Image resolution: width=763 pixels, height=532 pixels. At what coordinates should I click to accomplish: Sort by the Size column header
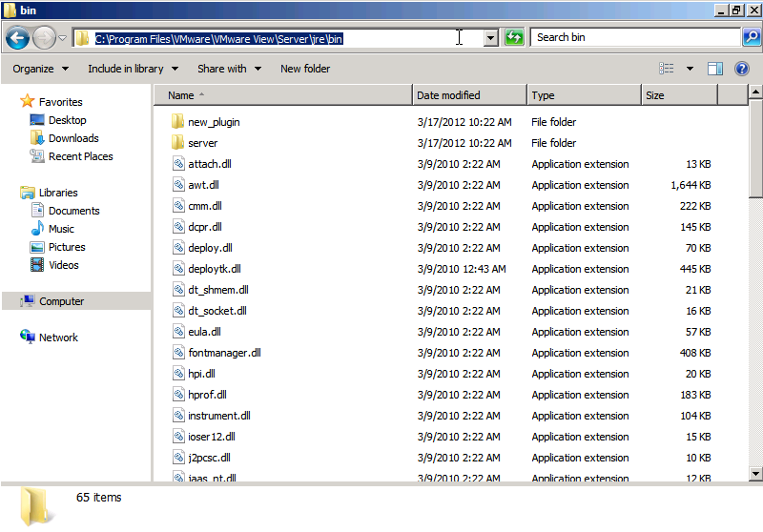pos(679,95)
